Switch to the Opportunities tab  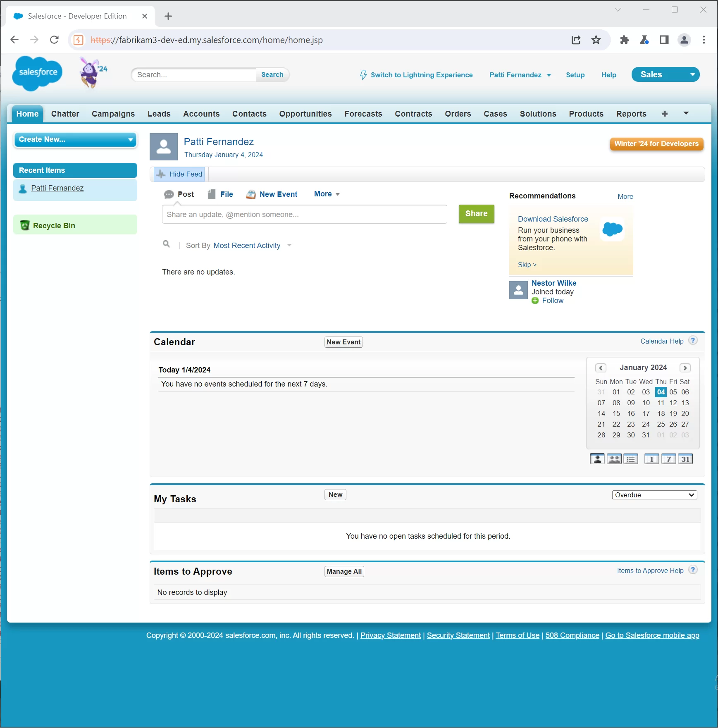(305, 114)
